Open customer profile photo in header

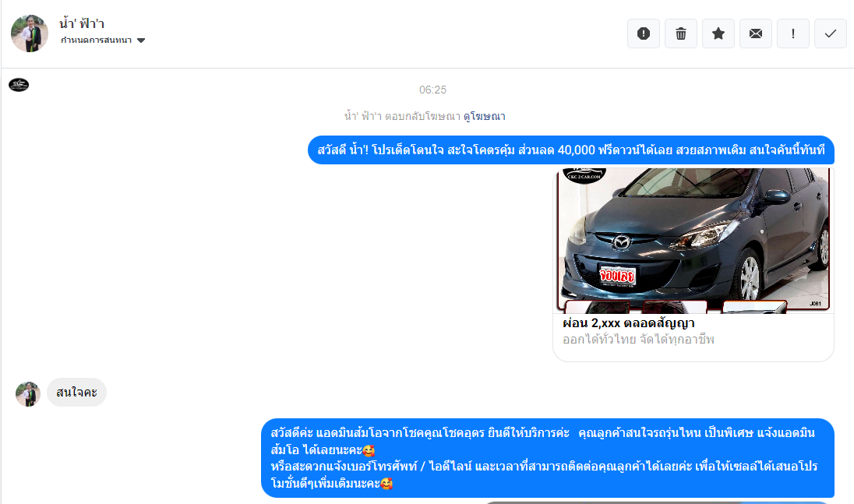click(x=30, y=33)
